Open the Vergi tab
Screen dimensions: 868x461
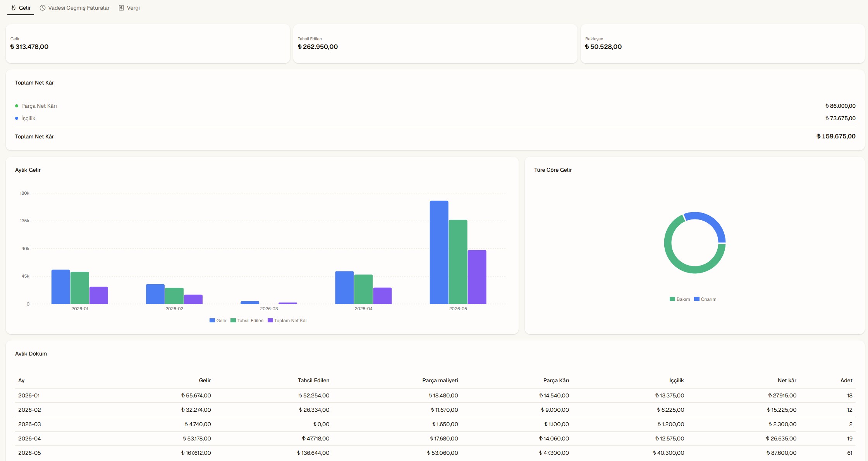click(129, 8)
